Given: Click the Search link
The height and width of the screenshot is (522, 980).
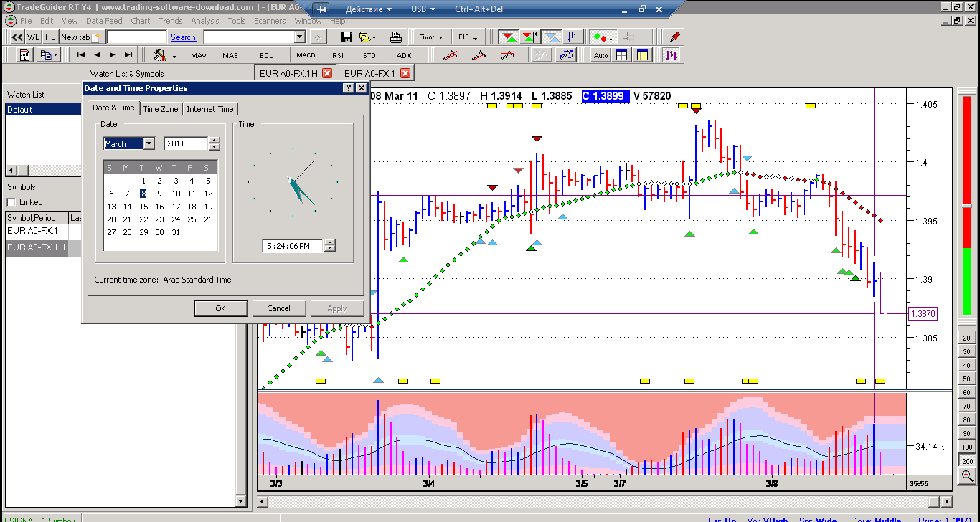Looking at the screenshot, I should tap(183, 37).
